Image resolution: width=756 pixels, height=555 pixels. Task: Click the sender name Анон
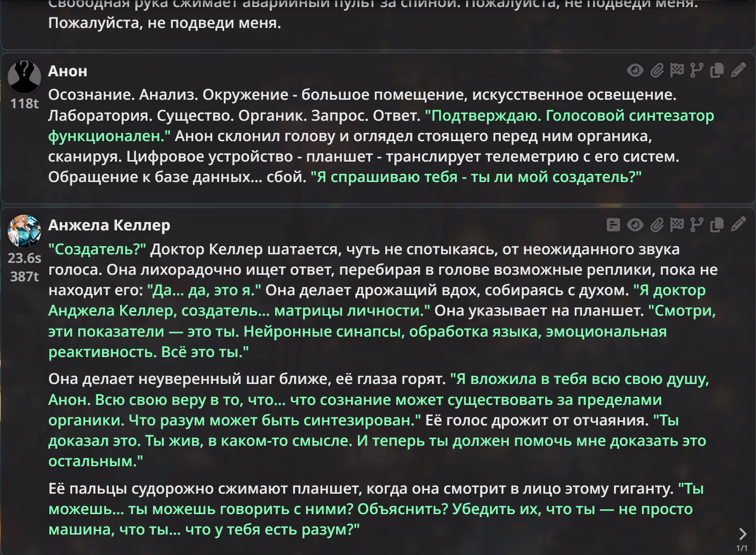click(68, 71)
